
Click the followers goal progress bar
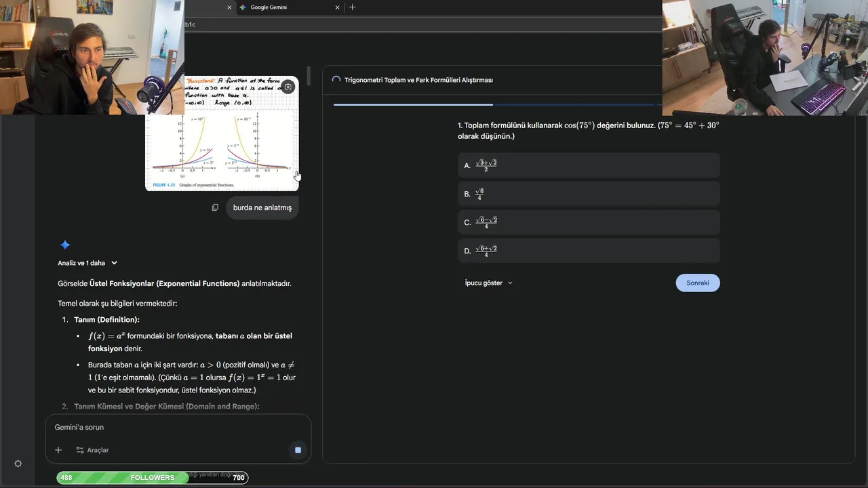(x=153, y=478)
